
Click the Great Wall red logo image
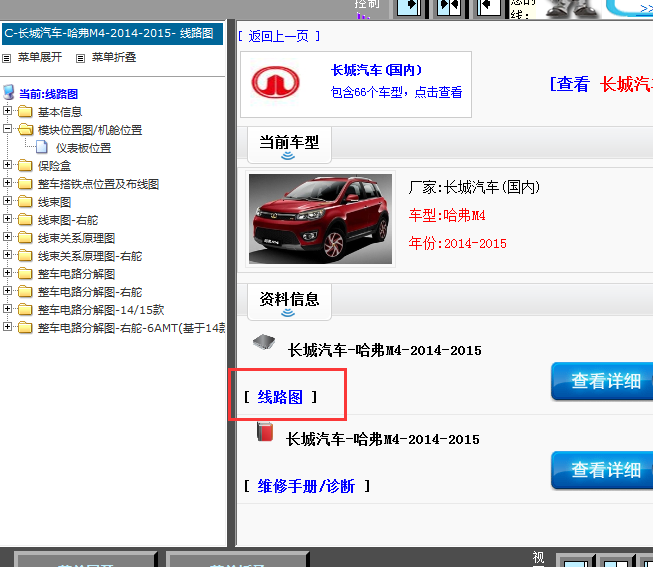[x=275, y=82]
